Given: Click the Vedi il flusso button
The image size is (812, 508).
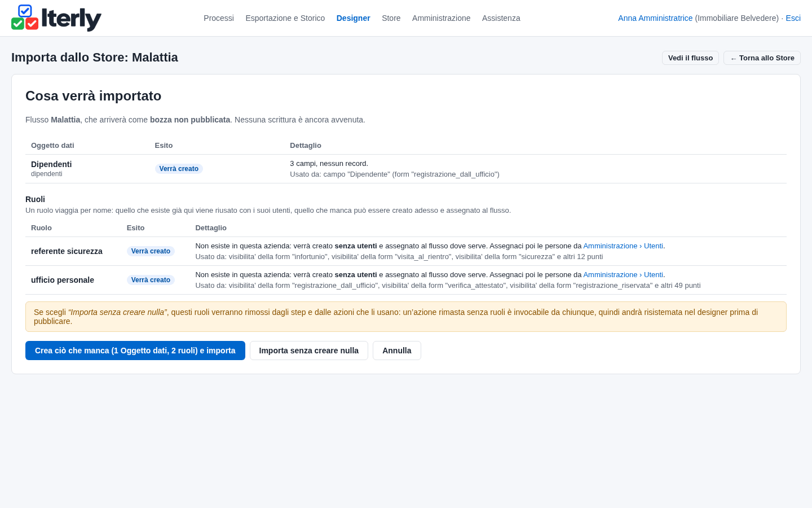Looking at the screenshot, I should pyautogui.click(x=690, y=58).
